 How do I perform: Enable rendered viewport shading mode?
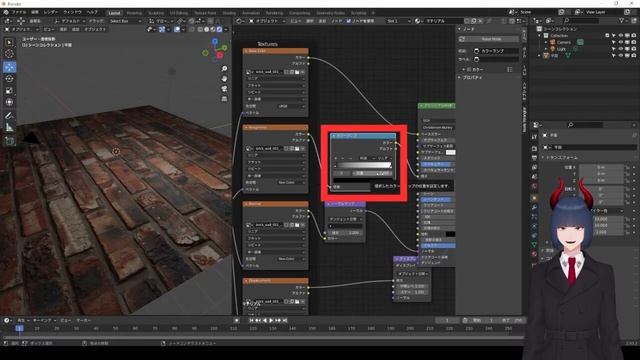coord(219,29)
